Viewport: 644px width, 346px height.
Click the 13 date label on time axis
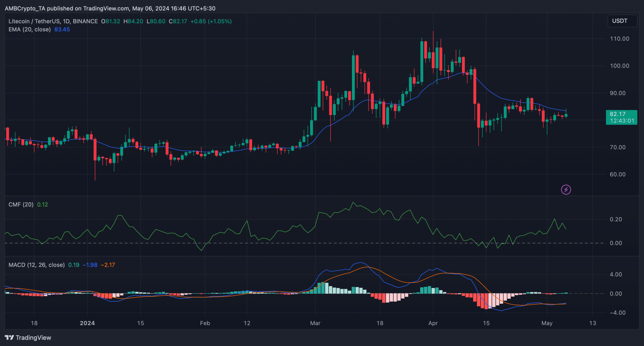coord(592,323)
